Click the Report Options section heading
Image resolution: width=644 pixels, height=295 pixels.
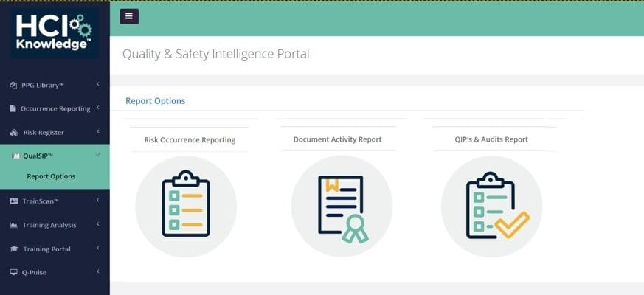pos(155,101)
